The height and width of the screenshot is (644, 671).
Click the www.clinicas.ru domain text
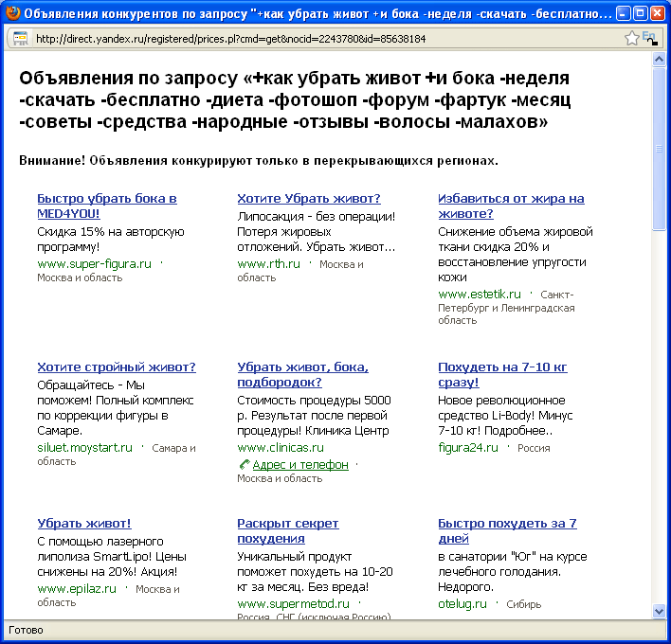coord(281,448)
